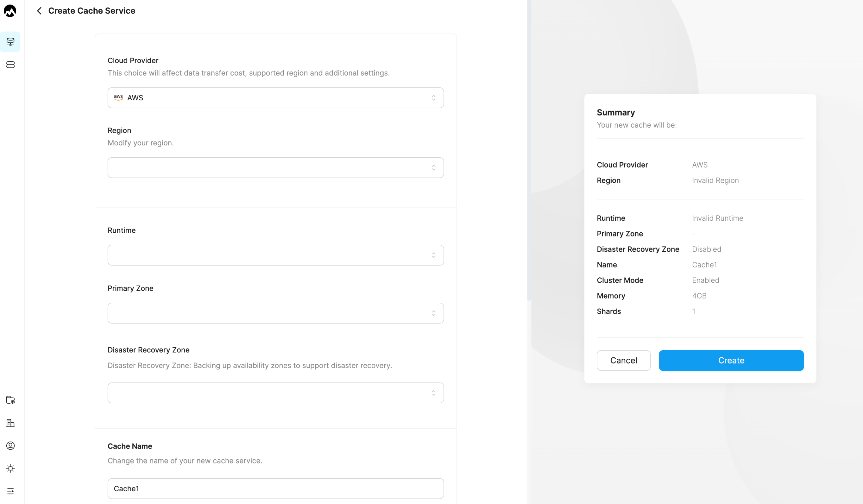Click the Create Cache Service title
The height and width of the screenshot is (504, 863).
pos(92,11)
